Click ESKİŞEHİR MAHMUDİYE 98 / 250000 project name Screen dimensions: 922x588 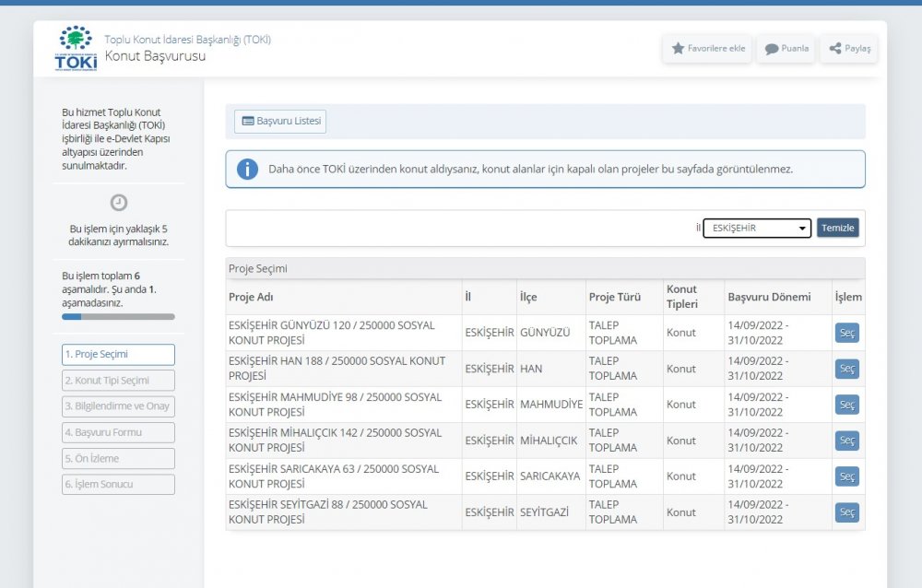336,405
